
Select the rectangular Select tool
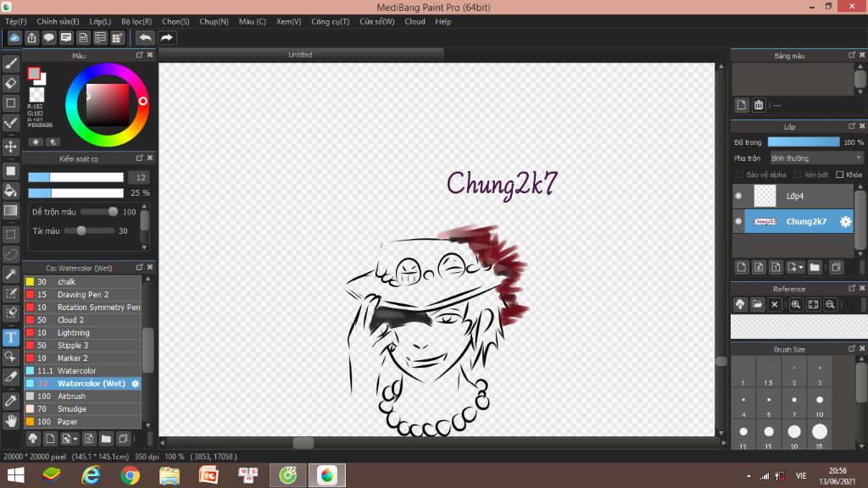10,235
